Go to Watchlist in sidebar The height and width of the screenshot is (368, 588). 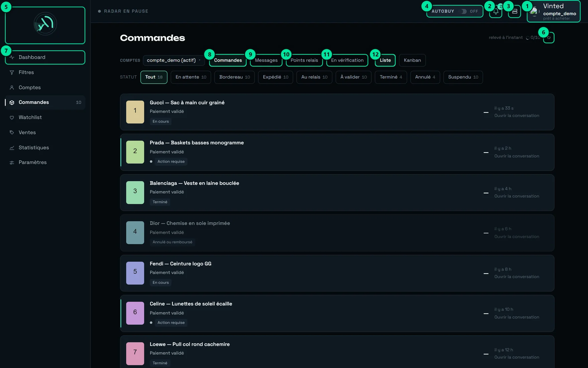click(45, 117)
